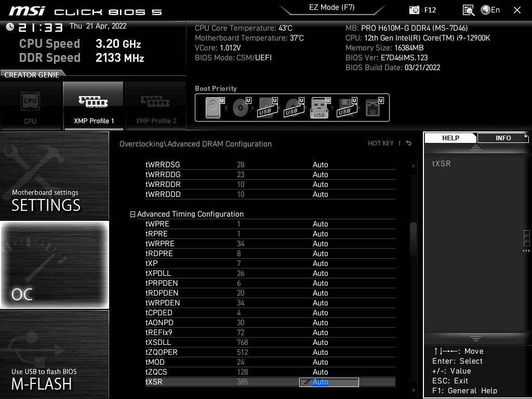
Task: Open the tXSR Auto value field
Action: tap(329, 382)
